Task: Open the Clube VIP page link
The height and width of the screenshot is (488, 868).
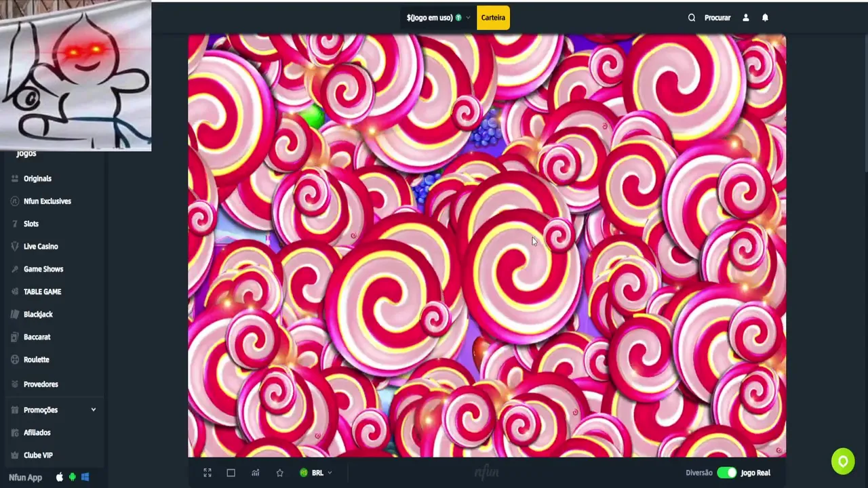Action: tap(38, 455)
